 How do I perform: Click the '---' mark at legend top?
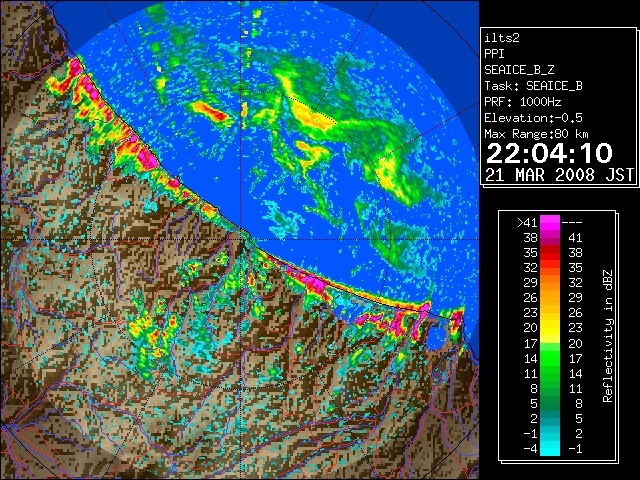pyautogui.click(x=572, y=223)
